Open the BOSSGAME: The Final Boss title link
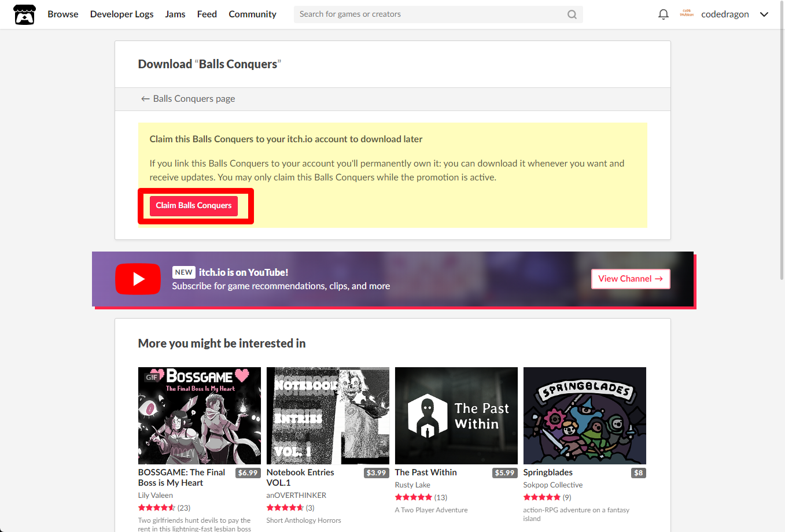785x532 pixels. click(x=182, y=478)
